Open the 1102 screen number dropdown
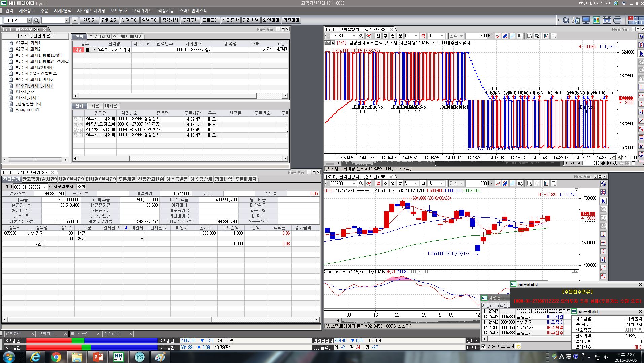 click(29, 20)
